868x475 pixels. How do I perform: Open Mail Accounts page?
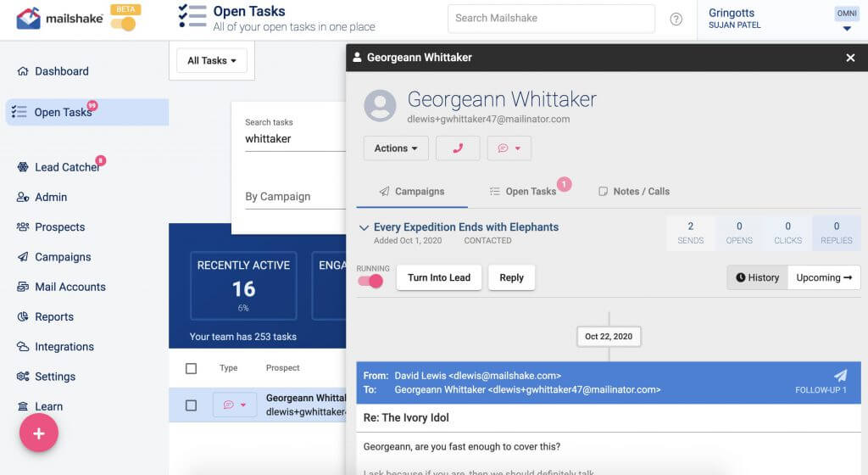tap(70, 287)
